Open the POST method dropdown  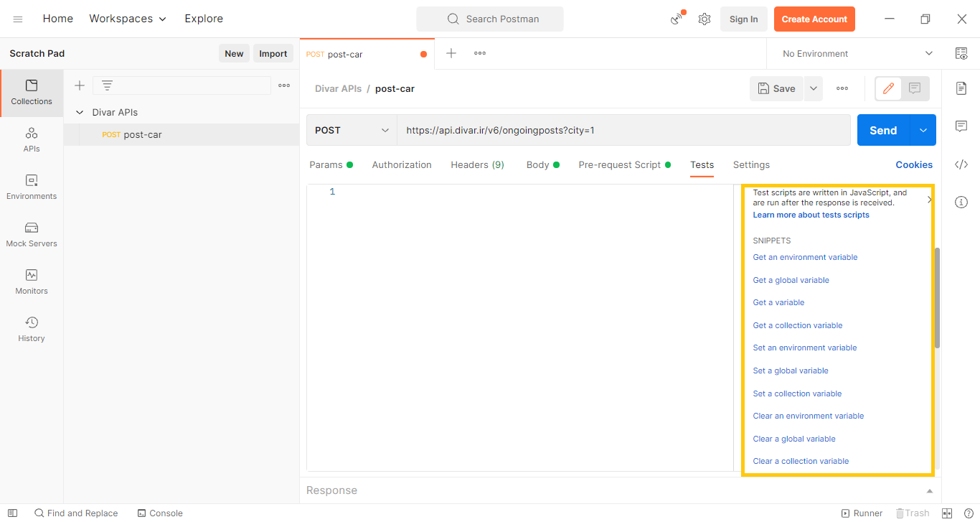352,130
